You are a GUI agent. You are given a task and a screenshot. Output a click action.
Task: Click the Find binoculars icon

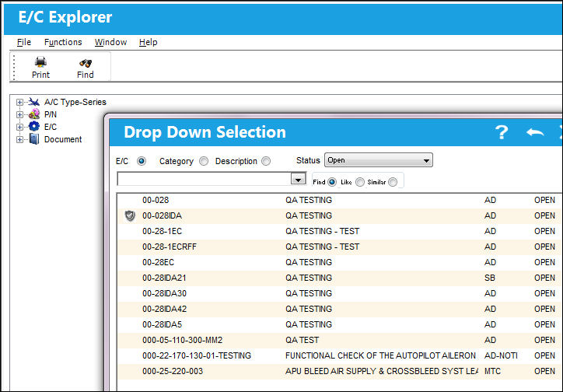[x=86, y=63]
